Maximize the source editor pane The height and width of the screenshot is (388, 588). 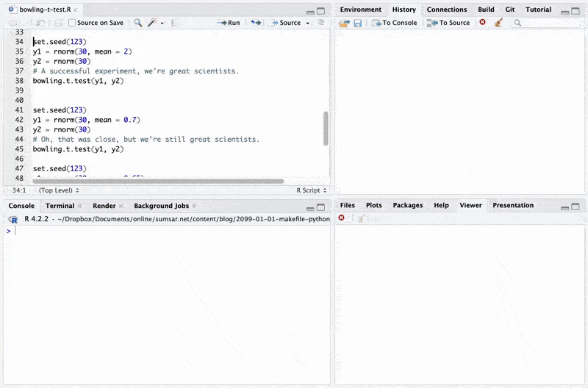tap(321, 11)
